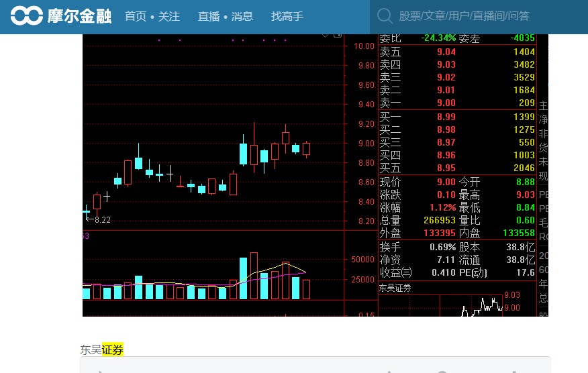
Task: Click the highlighted 证券 keyword
Action: (113, 350)
